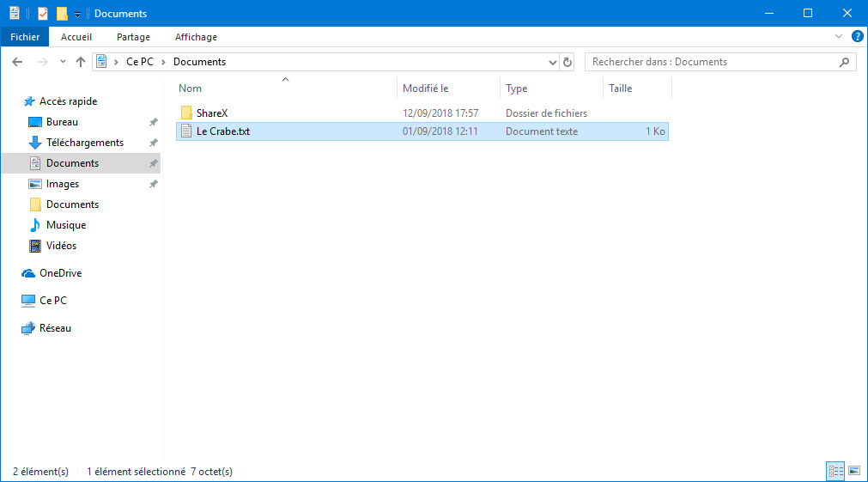Open Réseau in the navigation pane

(x=55, y=328)
